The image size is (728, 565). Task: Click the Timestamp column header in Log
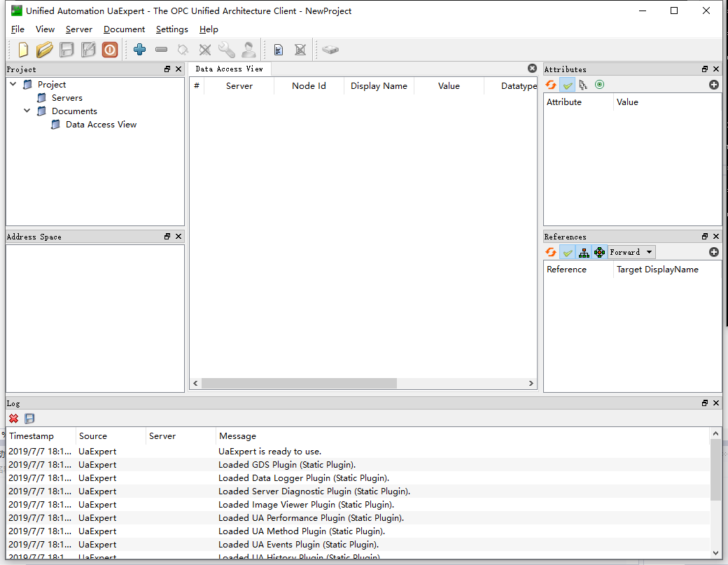tap(41, 436)
